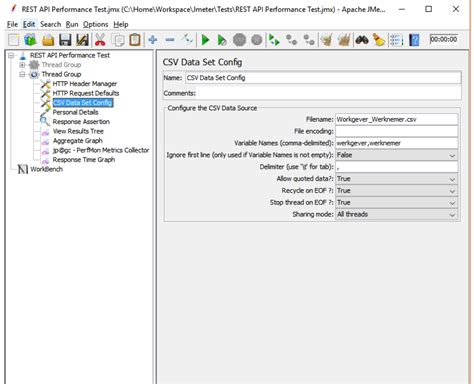Select the enabled Thread Group item
474x384 pixels.
pos(61,74)
